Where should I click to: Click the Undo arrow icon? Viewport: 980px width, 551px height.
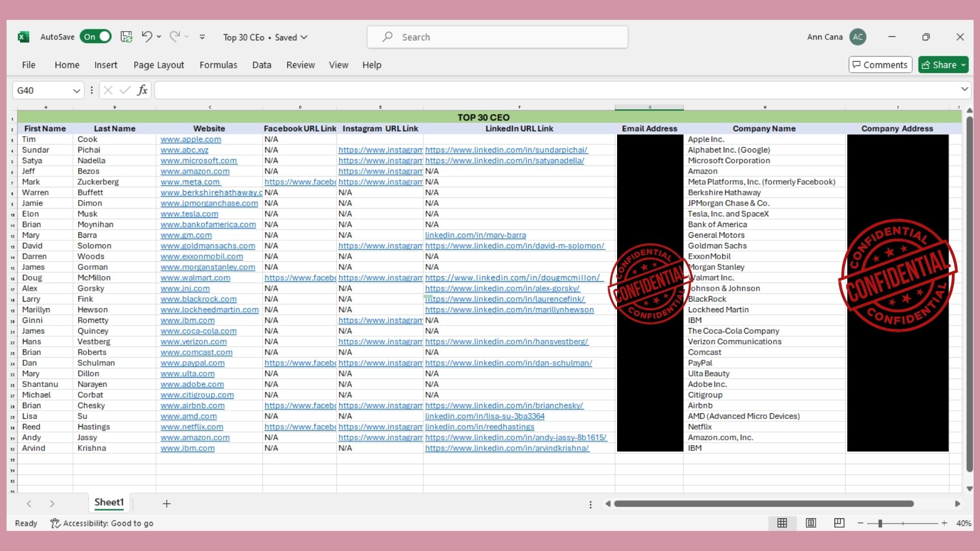pyautogui.click(x=146, y=37)
